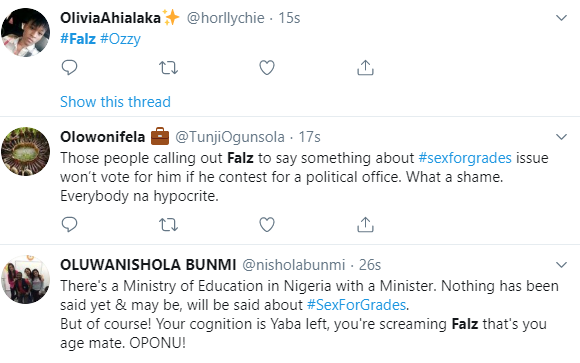Expand the chevron menu on Olowonifela's tweet
This screenshot has width=580, height=363.
point(562,137)
